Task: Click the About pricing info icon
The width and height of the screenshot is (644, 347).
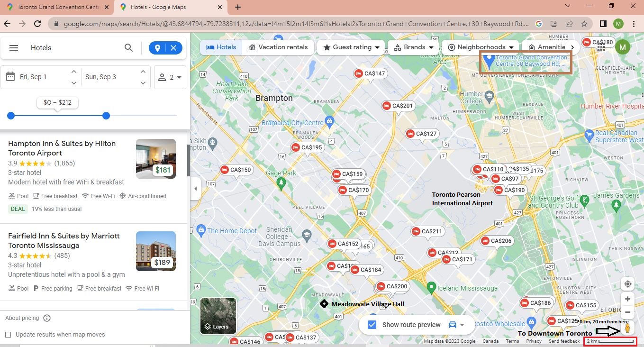Action: coord(47,318)
